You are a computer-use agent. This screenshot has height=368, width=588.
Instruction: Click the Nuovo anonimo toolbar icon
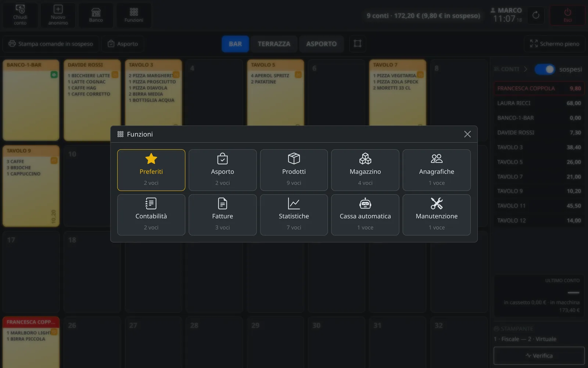click(x=58, y=15)
